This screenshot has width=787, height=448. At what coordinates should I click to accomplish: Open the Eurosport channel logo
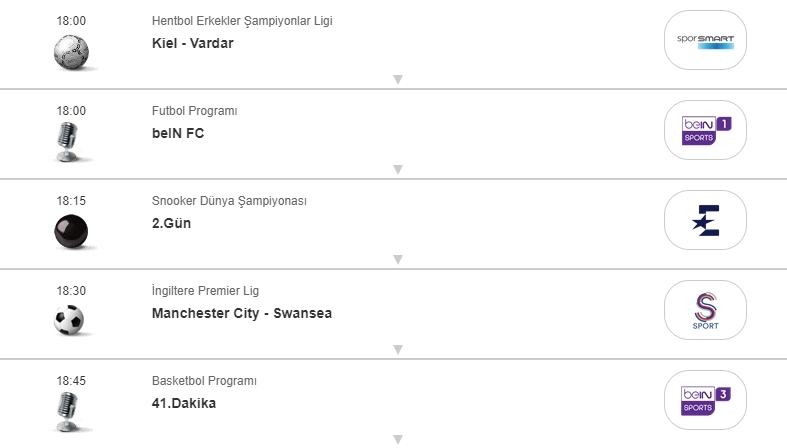click(706, 220)
